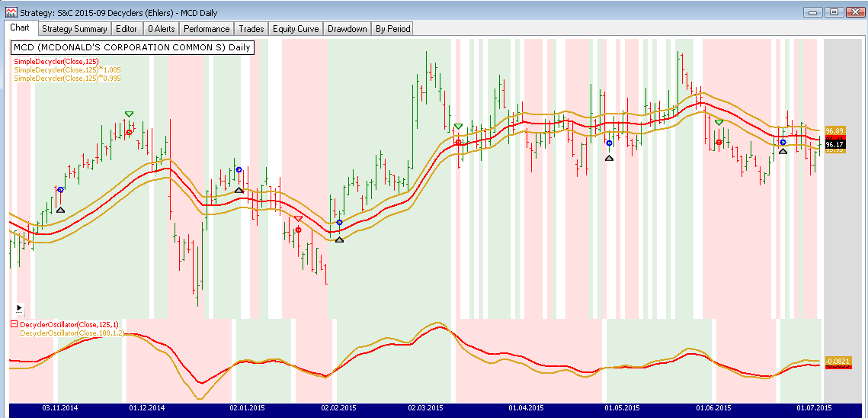
Task: Select the By Period tab
Action: [393, 29]
